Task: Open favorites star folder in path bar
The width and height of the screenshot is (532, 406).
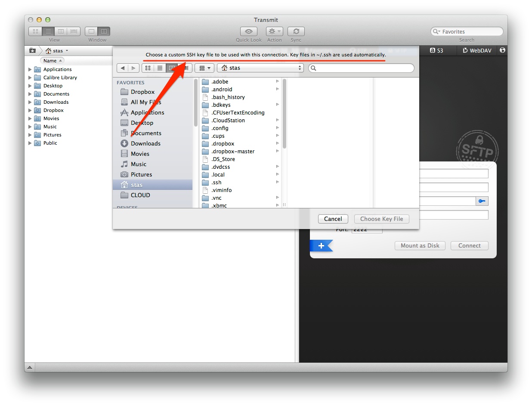Action: (x=32, y=51)
